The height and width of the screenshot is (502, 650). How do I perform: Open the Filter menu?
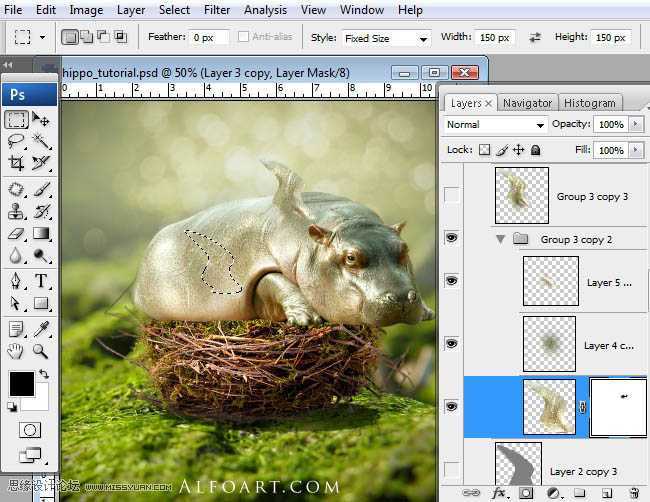click(217, 10)
